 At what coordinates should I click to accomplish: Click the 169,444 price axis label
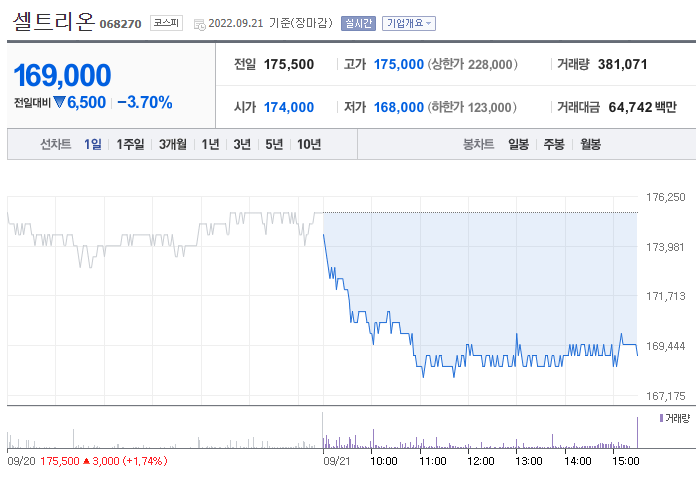point(666,346)
